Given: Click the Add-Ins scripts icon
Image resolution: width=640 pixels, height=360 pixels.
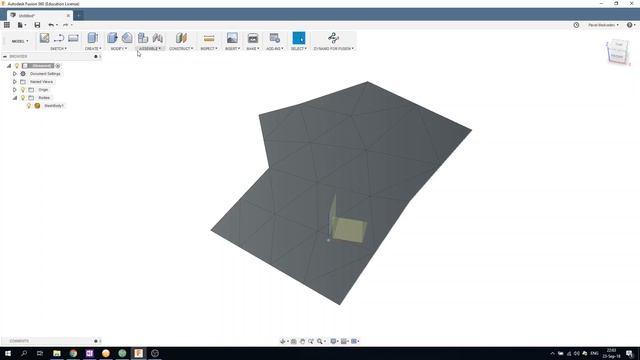Looking at the screenshot, I should 275,38.
